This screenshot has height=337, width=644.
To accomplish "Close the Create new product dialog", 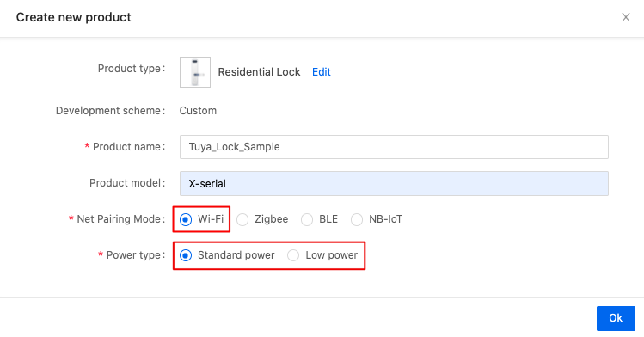I will point(626,17).
